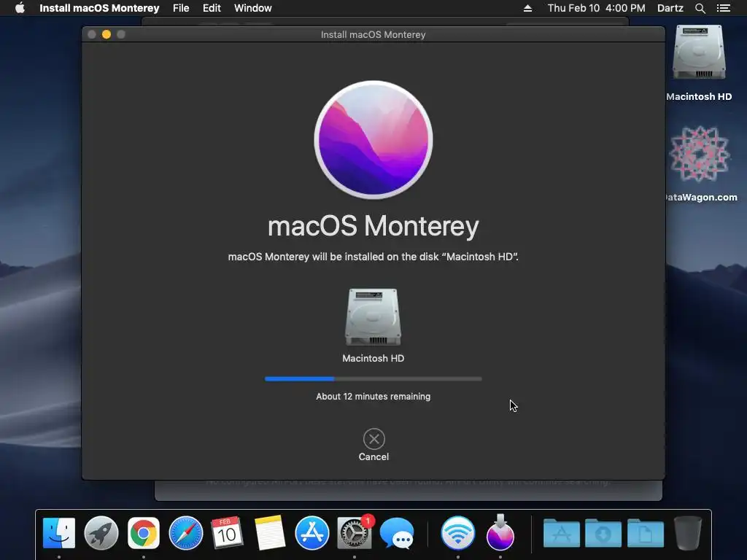Open Notes app in the Dock
Image resolution: width=747 pixels, height=560 pixels.
270,533
